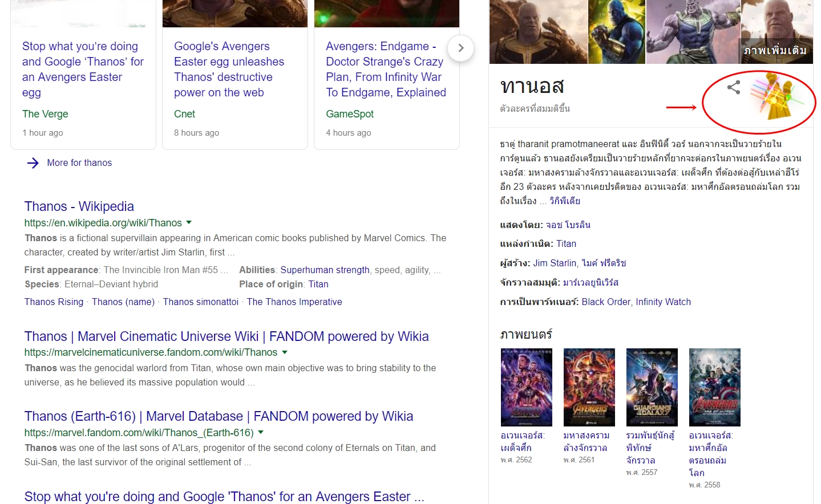Click the ภาพยนตร์ section heading
The image size is (821, 504).
coord(526,334)
